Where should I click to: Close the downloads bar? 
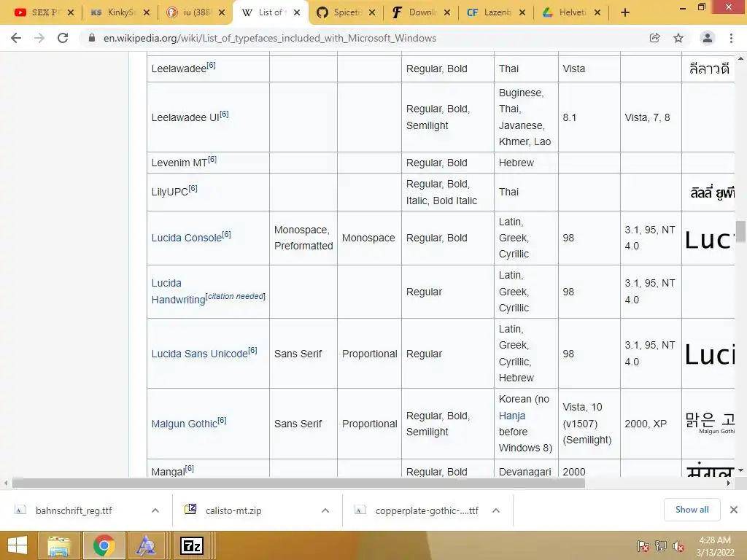point(734,510)
